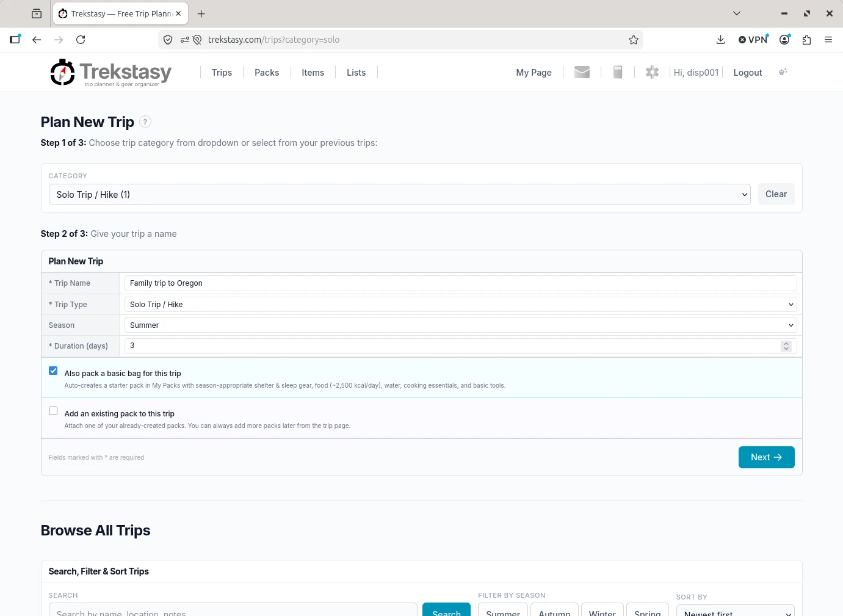Click the 'Browse All Trips' heading
The image size is (843, 616).
coord(95,531)
